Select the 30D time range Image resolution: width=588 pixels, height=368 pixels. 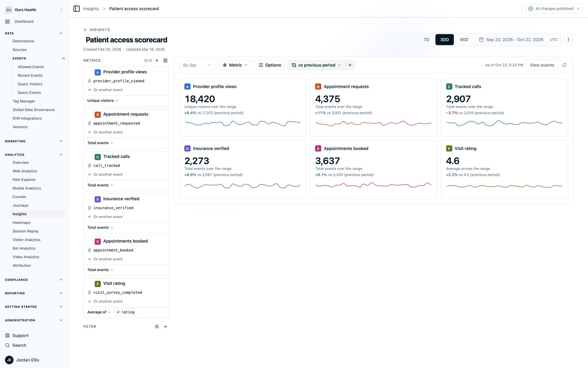point(445,40)
